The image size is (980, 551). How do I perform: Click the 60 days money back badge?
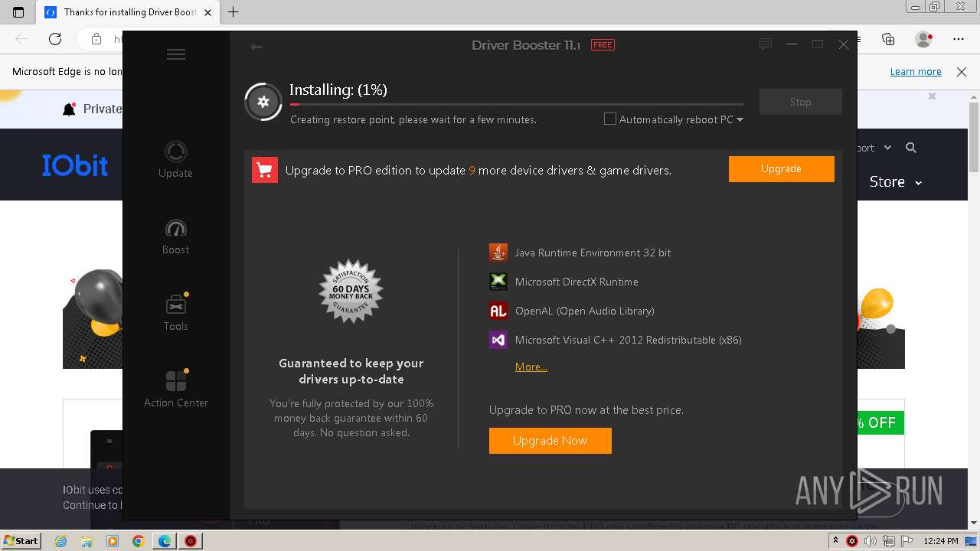tap(351, 291)
